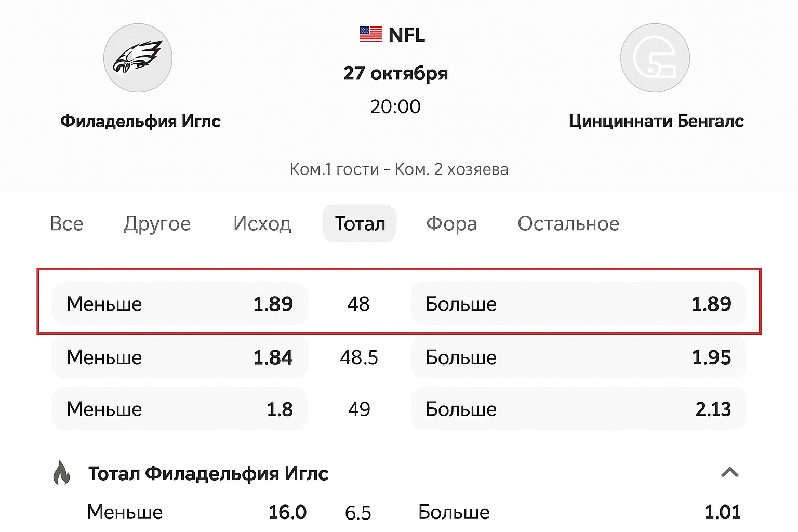Open the Фора tab

[x=451, y=223]
